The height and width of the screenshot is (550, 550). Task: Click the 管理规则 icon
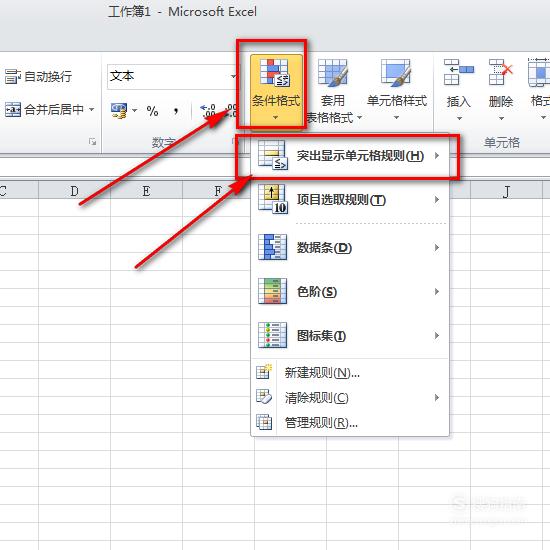point(264,422)
